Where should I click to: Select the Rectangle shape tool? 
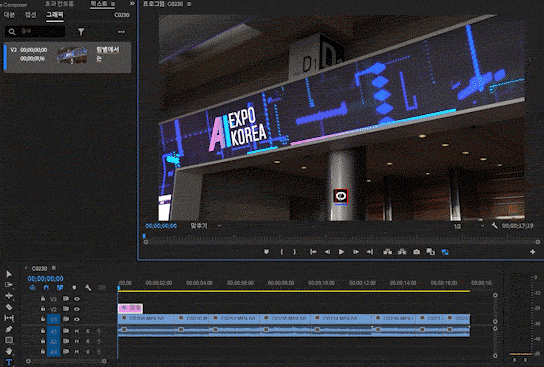[x=9, y=340]
